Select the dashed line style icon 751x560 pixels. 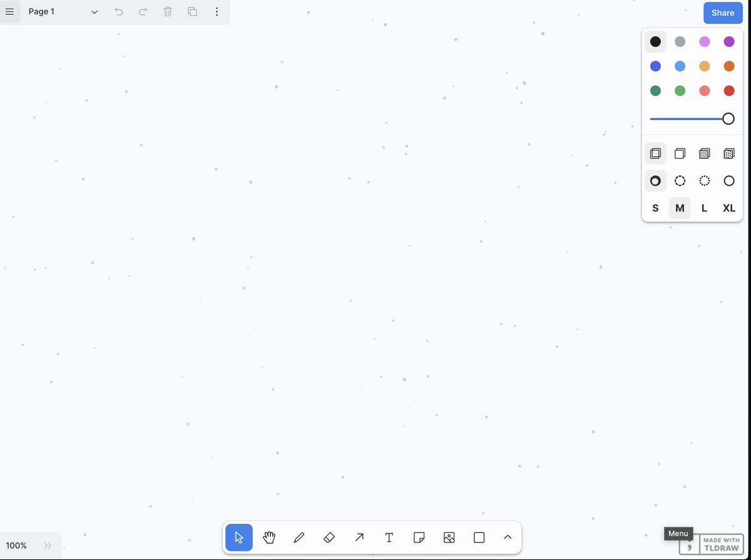coord(680,181)
